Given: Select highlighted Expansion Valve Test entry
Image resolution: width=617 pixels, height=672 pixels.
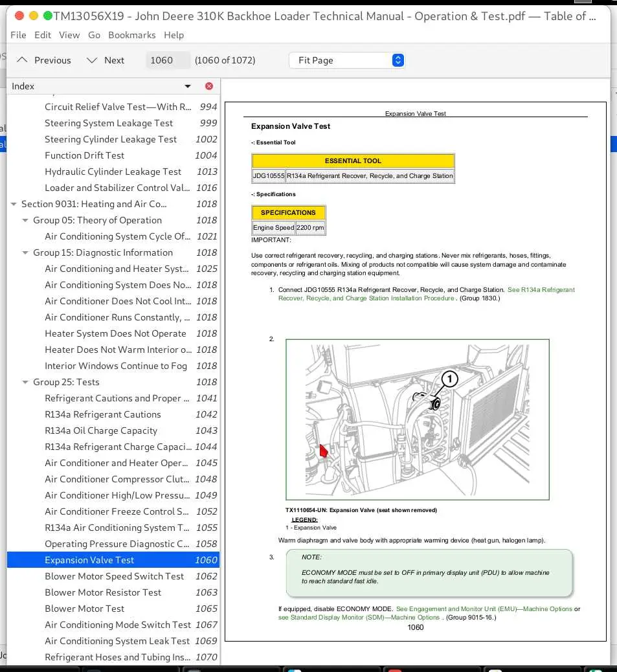Looking at the screenshot, I should pyautogui.click(x=113, y=560).
